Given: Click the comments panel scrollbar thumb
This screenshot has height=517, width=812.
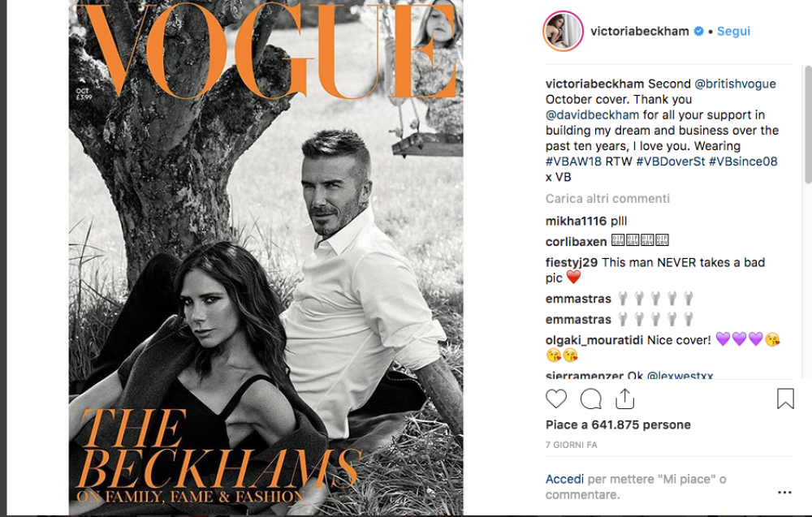Looking at the screenshot, I should 809,124.
